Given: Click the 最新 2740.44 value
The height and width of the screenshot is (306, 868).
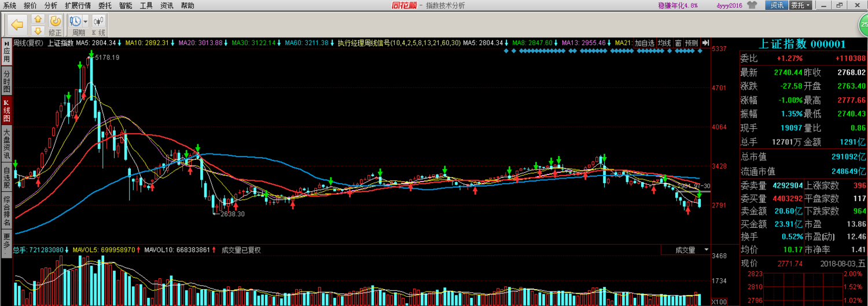Looking at the screenshot, I should [x=788, y=72].
